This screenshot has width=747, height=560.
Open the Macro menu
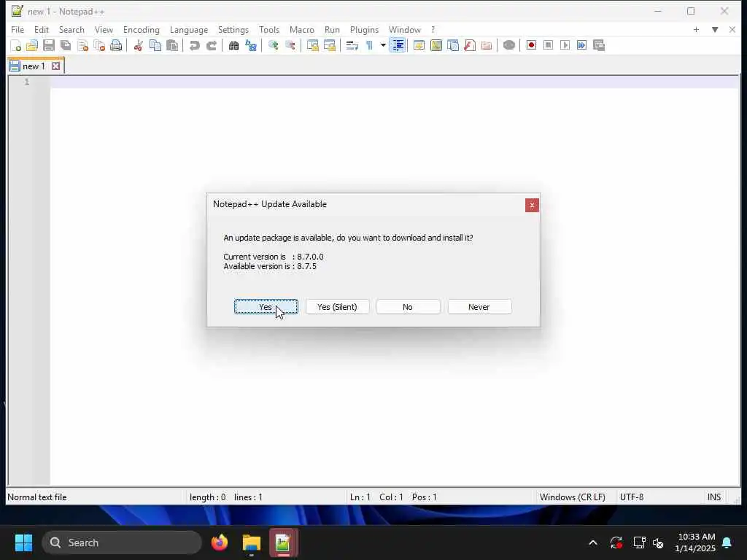pyautogui.click(x=301, y=29)
